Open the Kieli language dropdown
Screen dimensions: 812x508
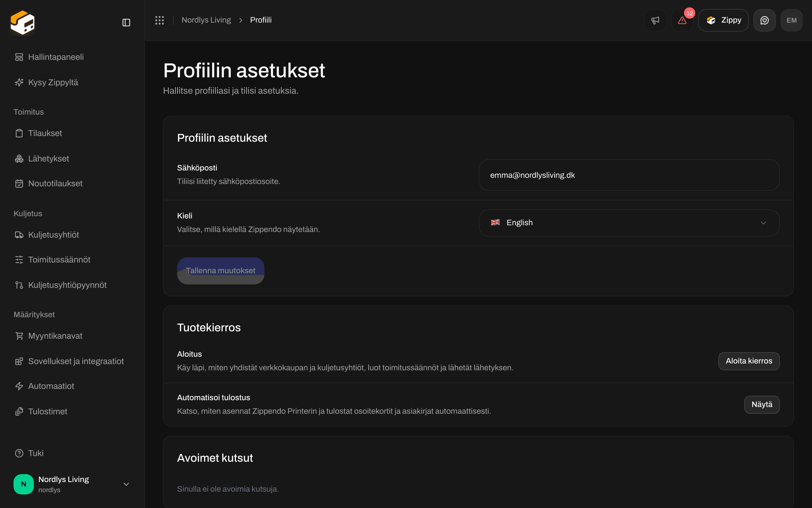tap(629, 223)
